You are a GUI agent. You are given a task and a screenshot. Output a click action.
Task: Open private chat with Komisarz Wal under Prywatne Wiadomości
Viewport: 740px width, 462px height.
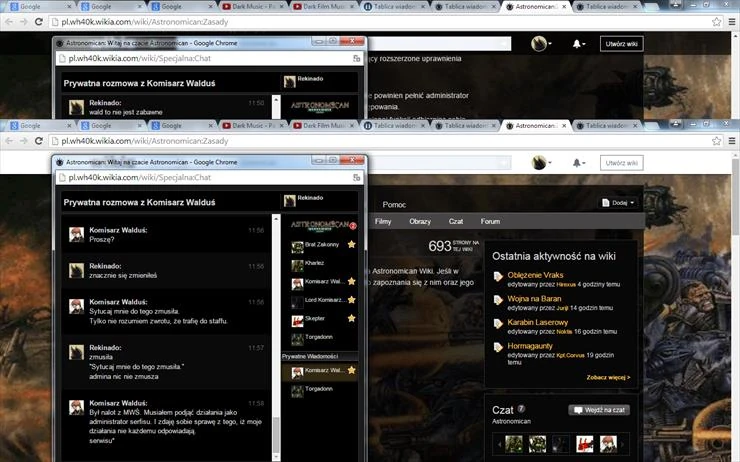[320, 371]
